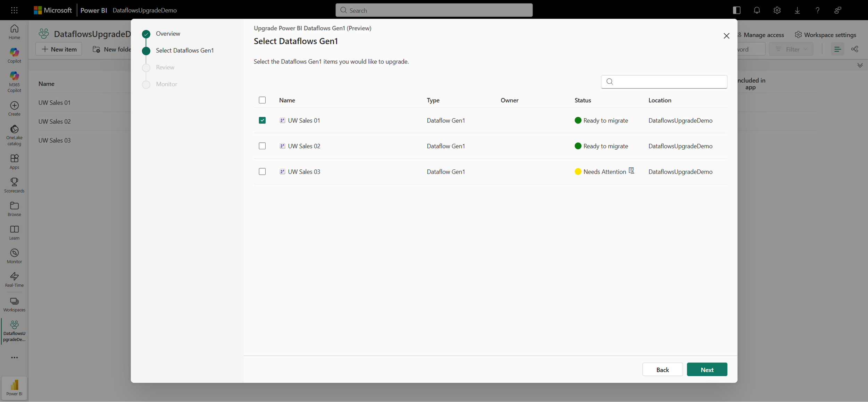The width and height of the screenshot is (868, 402).
Task: Open details icon beside Needs Attention
Action: (x=632, y=171)
